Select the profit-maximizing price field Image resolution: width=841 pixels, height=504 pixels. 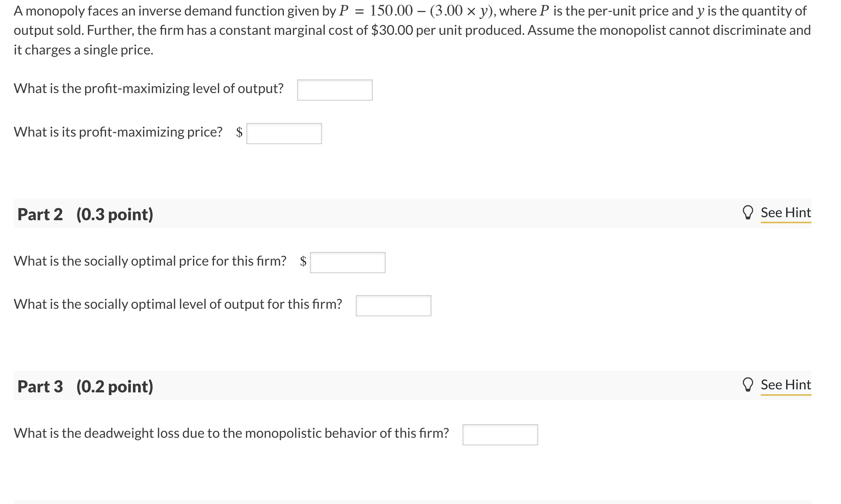click(284, 133)
